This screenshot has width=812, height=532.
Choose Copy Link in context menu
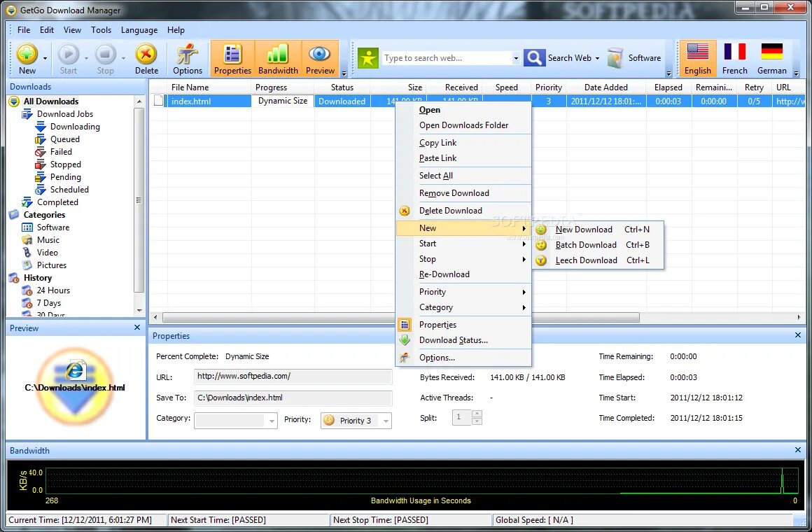pyautogui.click(x=463, y=143)
